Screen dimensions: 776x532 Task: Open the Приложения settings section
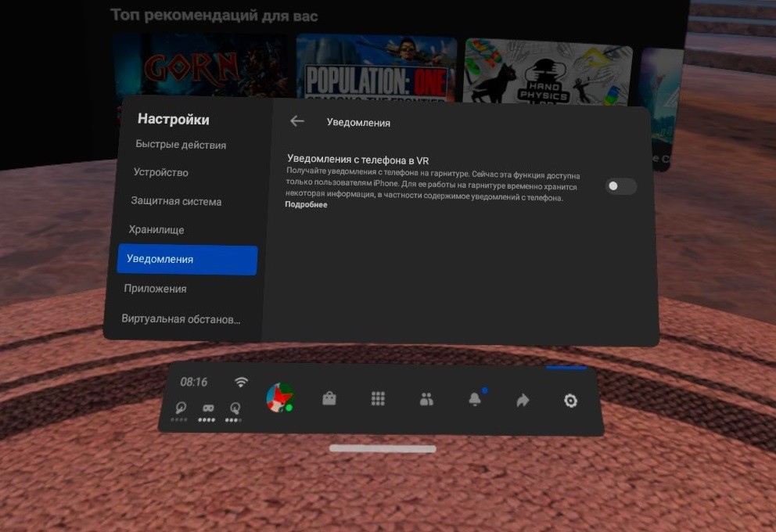[x=155, y=289]
